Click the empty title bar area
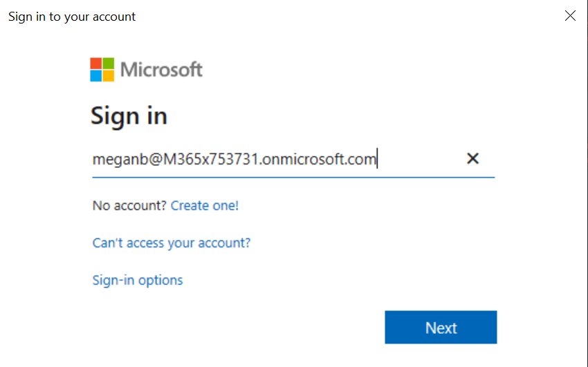This screenshot has width=588, height=367. (x=346, y=16)
